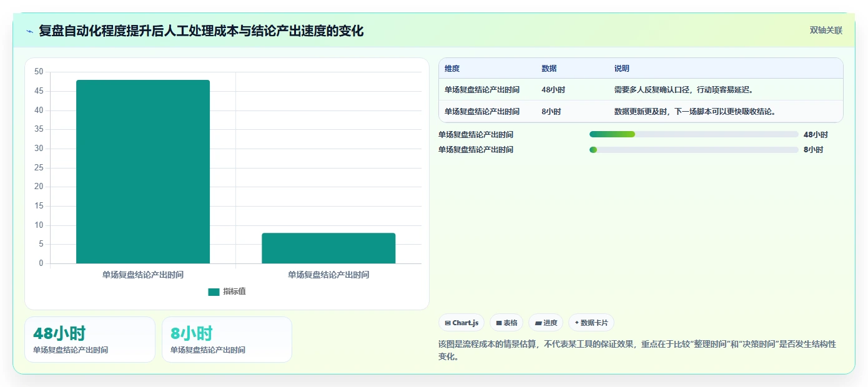Screen dimensions: 868x387
Task: Click the 指标值 legend text
Action: click(234, 291)
